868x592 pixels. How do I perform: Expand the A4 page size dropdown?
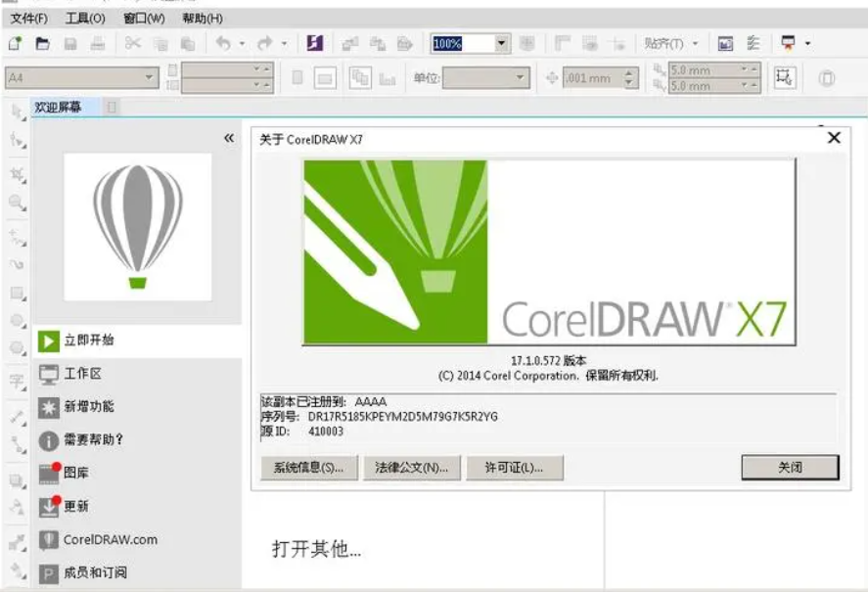tap(149, 77)
